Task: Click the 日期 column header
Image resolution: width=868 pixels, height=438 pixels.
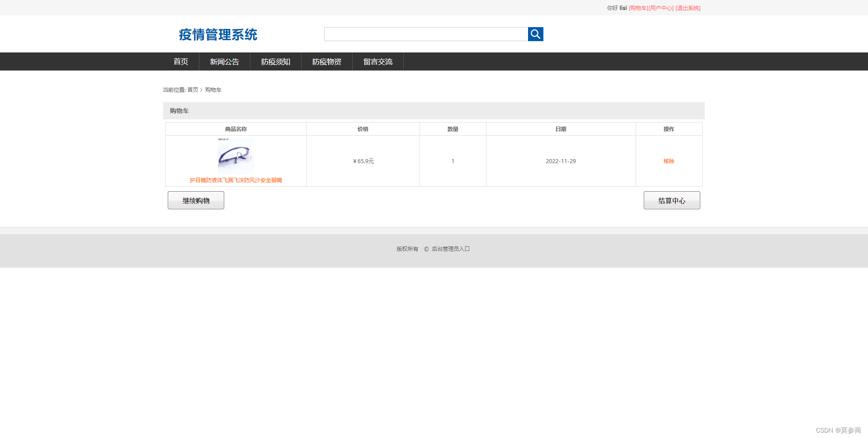Action: (x=561, y=129)
